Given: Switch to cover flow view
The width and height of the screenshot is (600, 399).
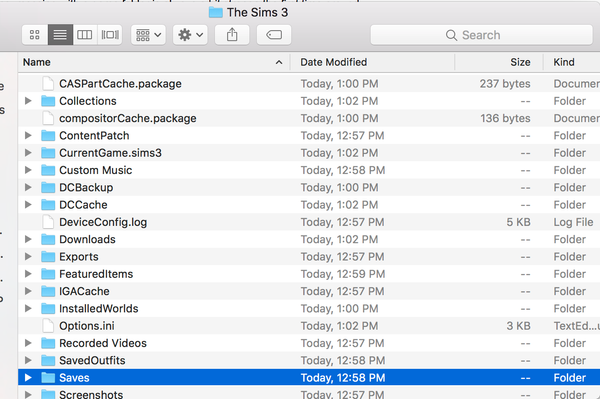Looking at the screenshot, I should [x=110, y=35].
